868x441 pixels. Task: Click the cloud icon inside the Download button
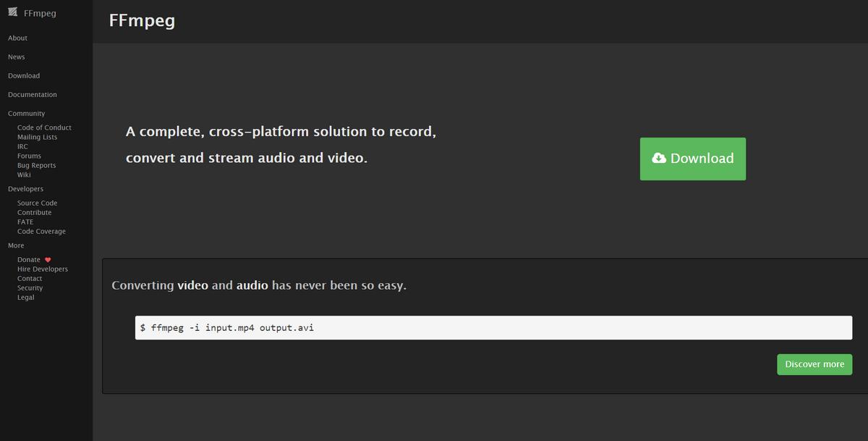pos(660,158)
